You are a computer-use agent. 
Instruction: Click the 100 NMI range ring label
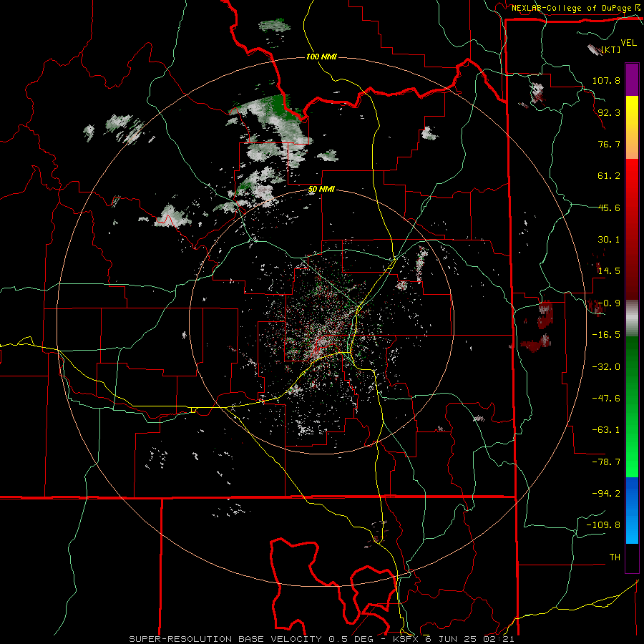(x=321, y=57)
